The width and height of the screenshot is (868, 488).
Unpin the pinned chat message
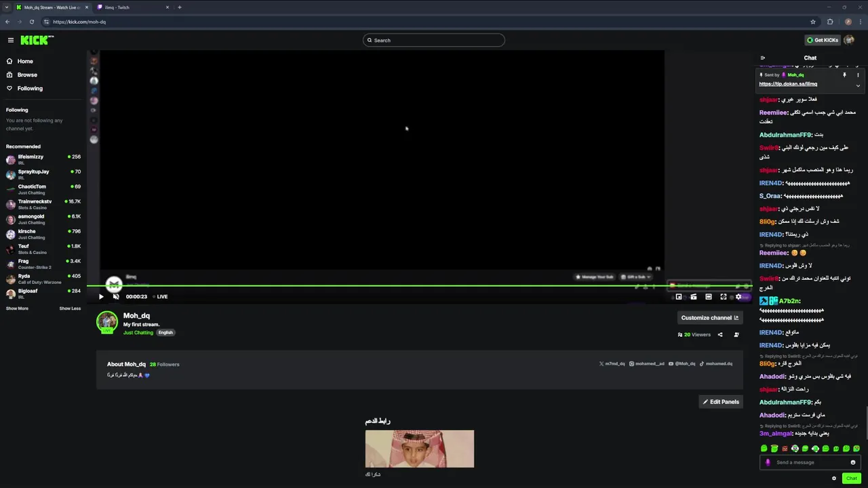pos(844,75)
